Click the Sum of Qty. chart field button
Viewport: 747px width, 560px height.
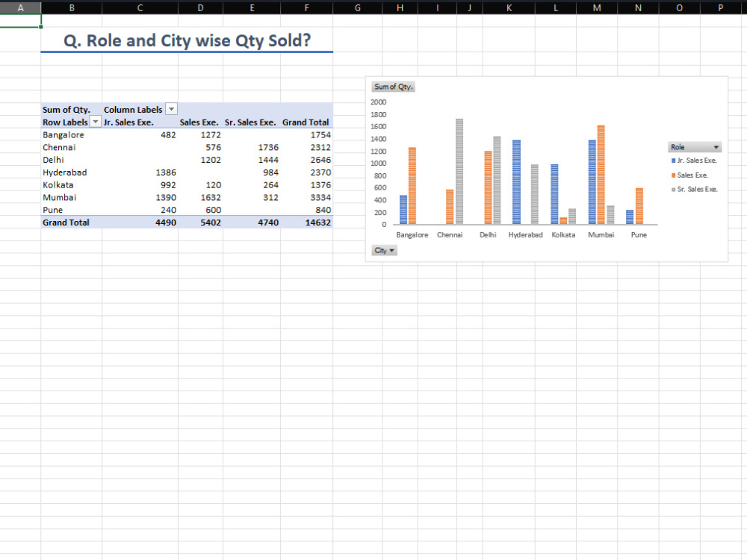click(x=393, y=87)
